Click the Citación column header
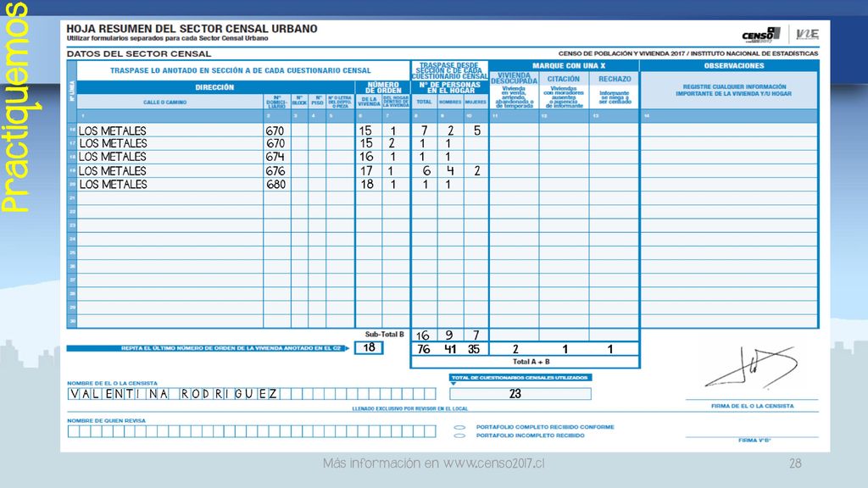 [564, 79]
